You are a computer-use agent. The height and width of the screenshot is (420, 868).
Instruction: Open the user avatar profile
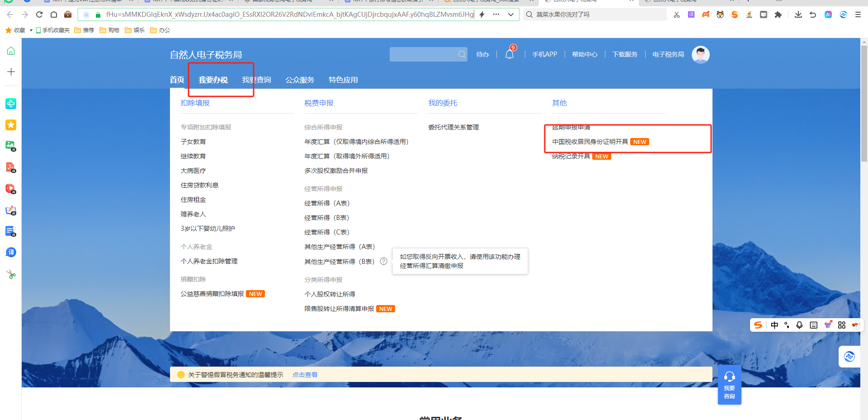click(700, 55)
